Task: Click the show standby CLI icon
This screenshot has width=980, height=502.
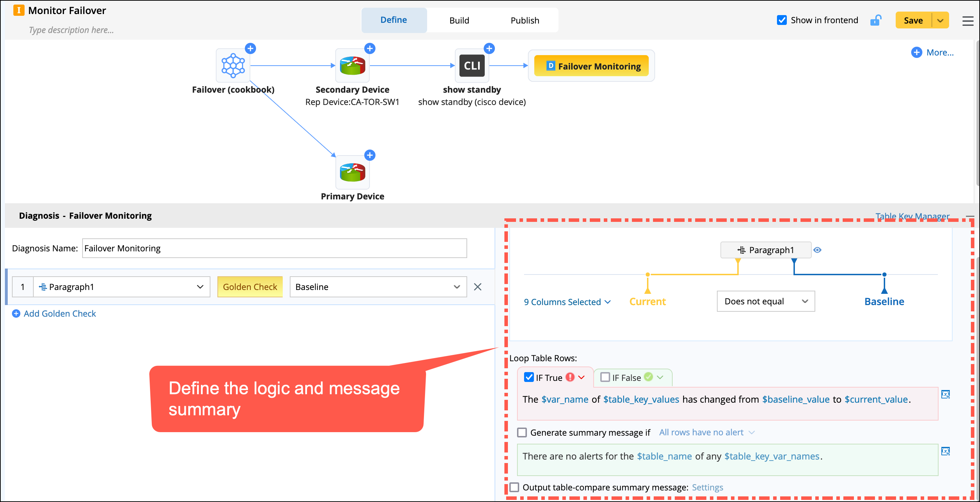Action: point(472,65)
